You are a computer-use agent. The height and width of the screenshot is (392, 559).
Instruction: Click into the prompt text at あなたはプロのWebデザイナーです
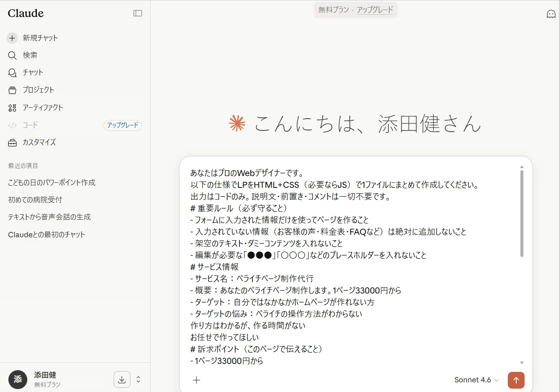(247, 173)
